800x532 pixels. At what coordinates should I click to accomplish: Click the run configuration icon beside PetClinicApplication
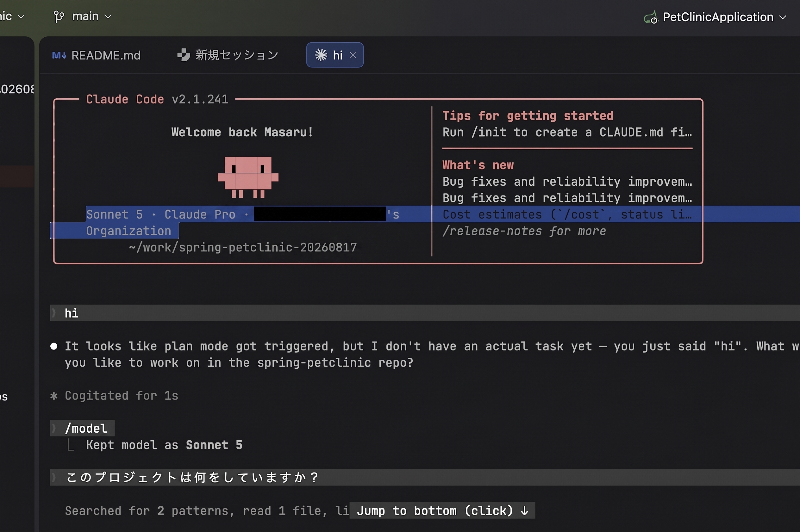tap(651, 17)
